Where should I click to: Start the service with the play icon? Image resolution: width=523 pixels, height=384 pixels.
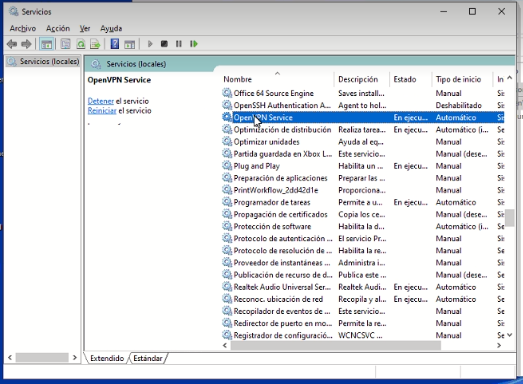(150, 44)
